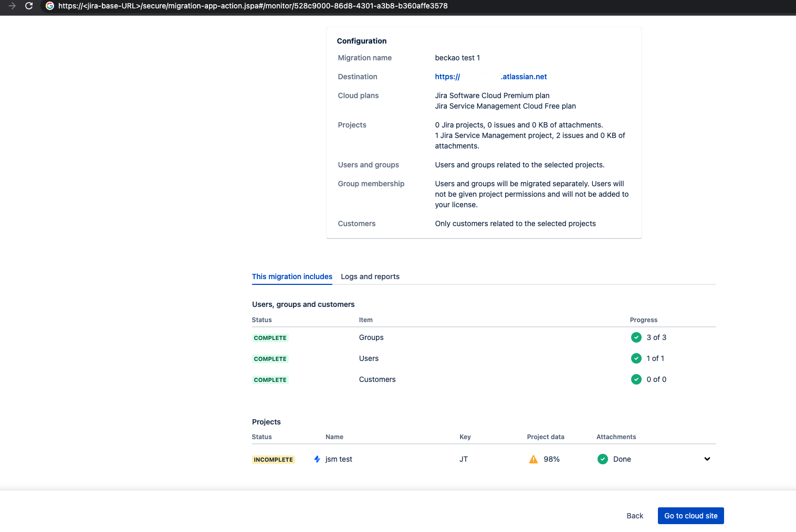796x532 pixels.
Task: Click the 'Projects' section heading above the table
Action: [x=266, y=422]
